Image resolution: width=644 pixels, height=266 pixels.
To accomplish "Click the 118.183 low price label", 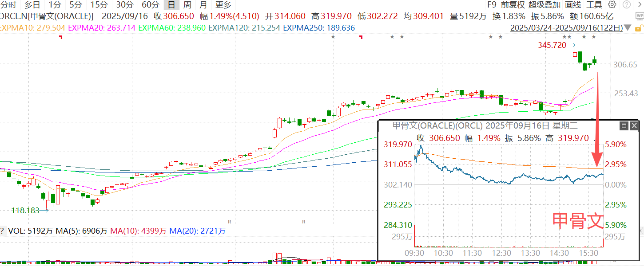I will pos(25,211).
